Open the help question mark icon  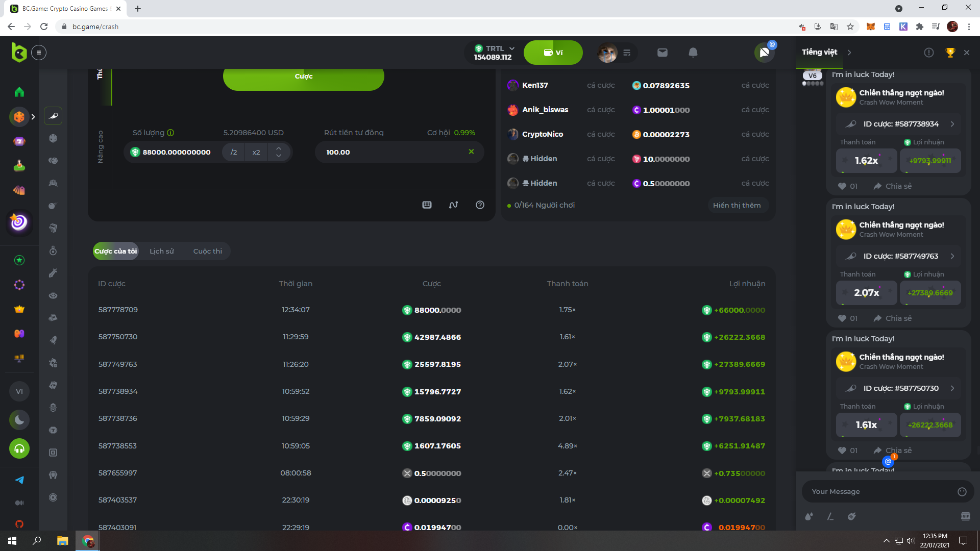(480, 205)
